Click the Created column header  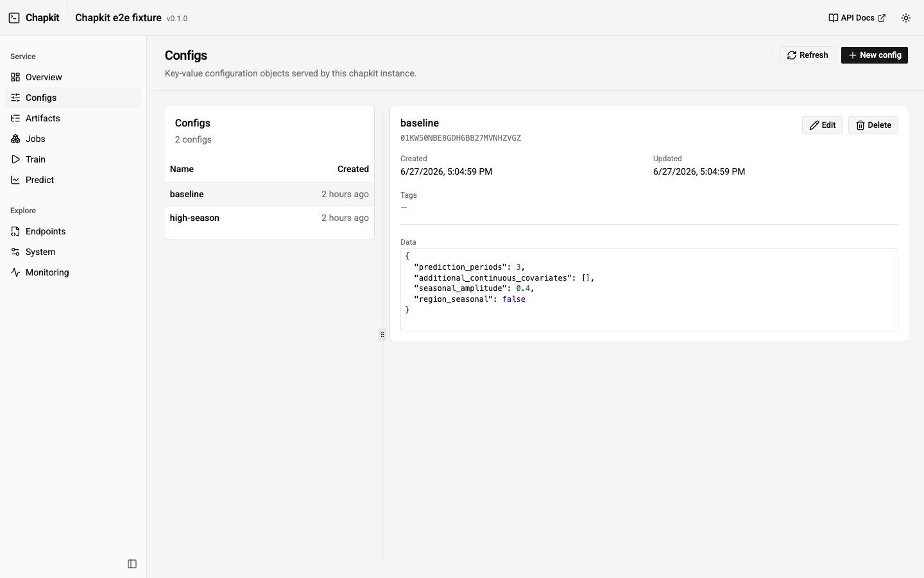tap(353, 169)
